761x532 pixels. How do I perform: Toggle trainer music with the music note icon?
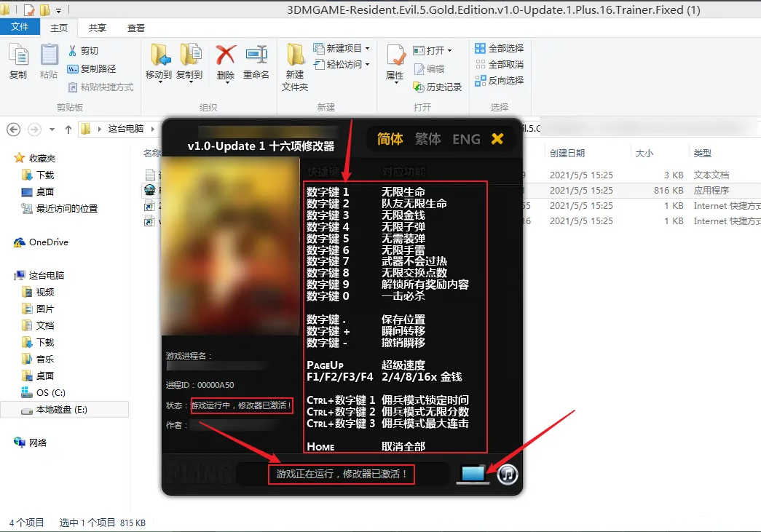click(508, 474)
